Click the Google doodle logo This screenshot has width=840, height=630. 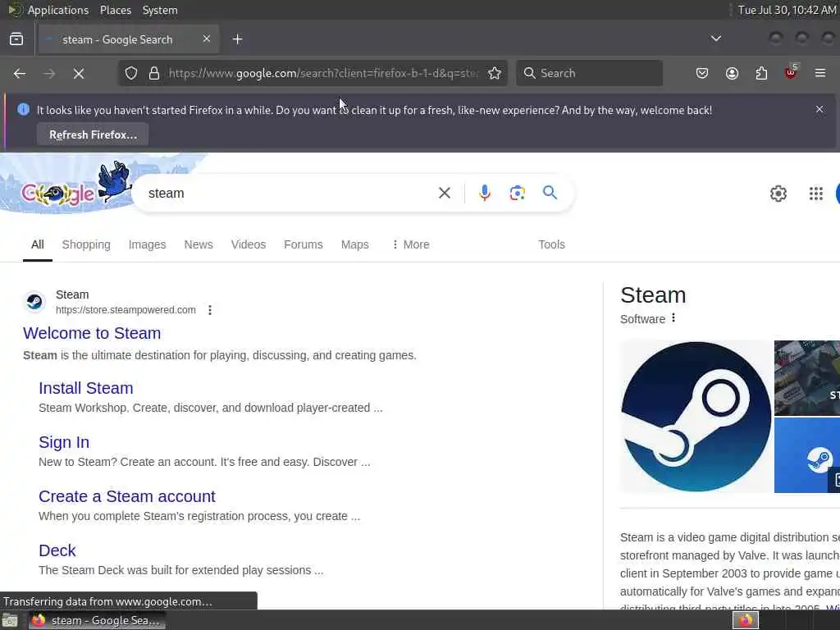pos(75,185)
